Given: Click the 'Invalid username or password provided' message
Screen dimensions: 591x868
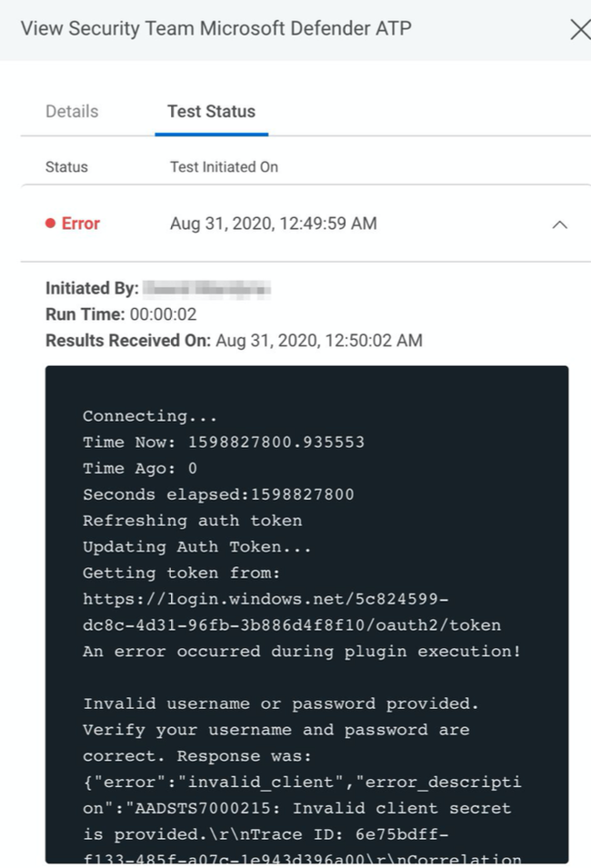Looking at the screenshot, I should point(281,703).
